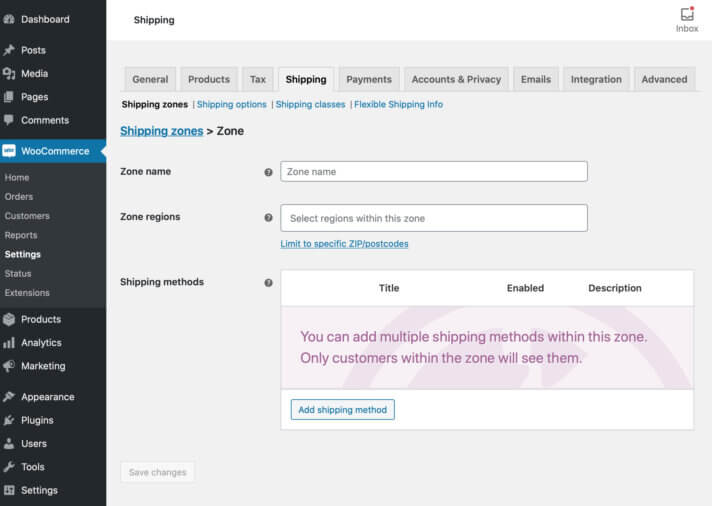Click the WooCommerce logo icon
Screen dimensions: 712x506
click(x=9, y=151)
